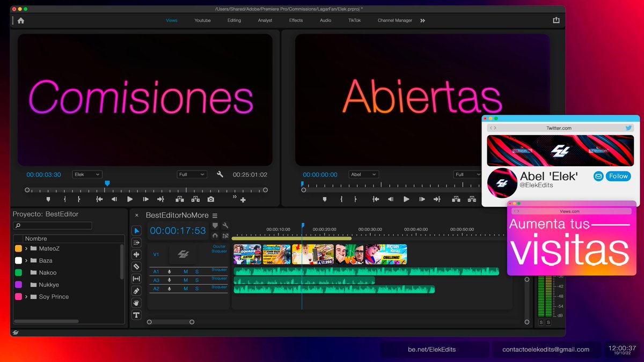Switch to Audio workspace tab

coord(325,20)
